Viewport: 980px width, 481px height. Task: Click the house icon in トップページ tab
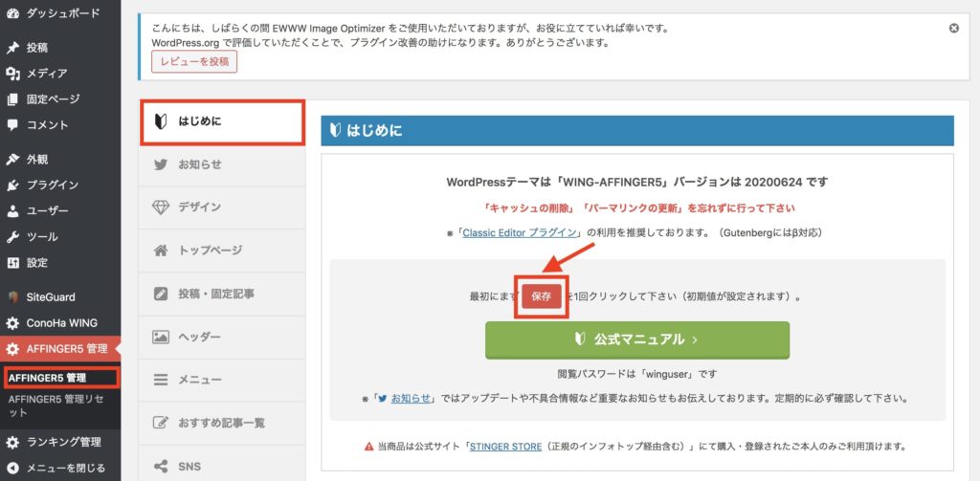[161, 251]
